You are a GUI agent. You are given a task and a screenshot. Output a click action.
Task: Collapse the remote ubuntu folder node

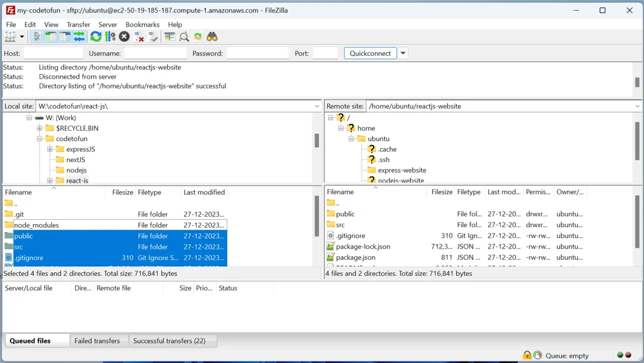tap(351, 139)
